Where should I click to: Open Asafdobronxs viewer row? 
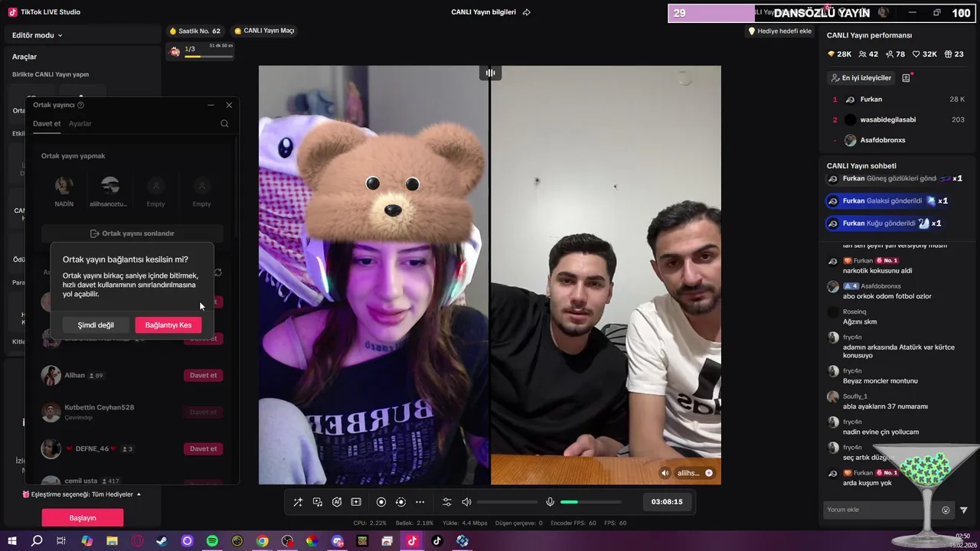[898, 140]
